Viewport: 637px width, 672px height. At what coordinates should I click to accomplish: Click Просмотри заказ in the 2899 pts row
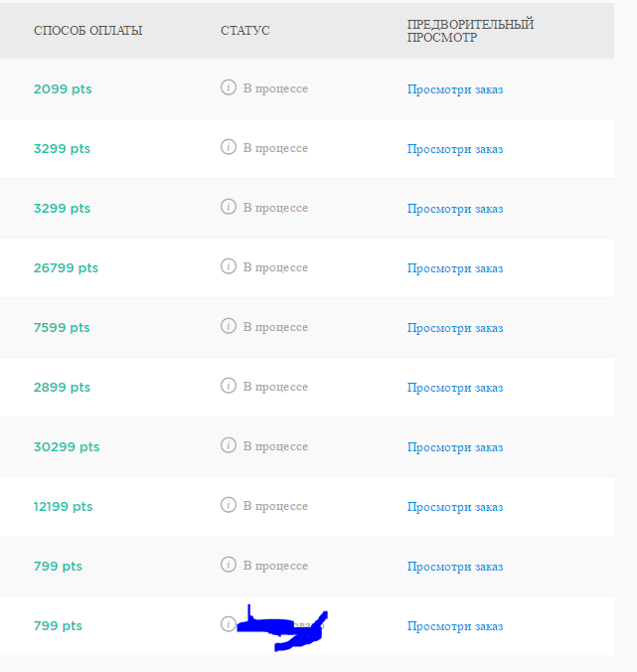click(455, 388)
